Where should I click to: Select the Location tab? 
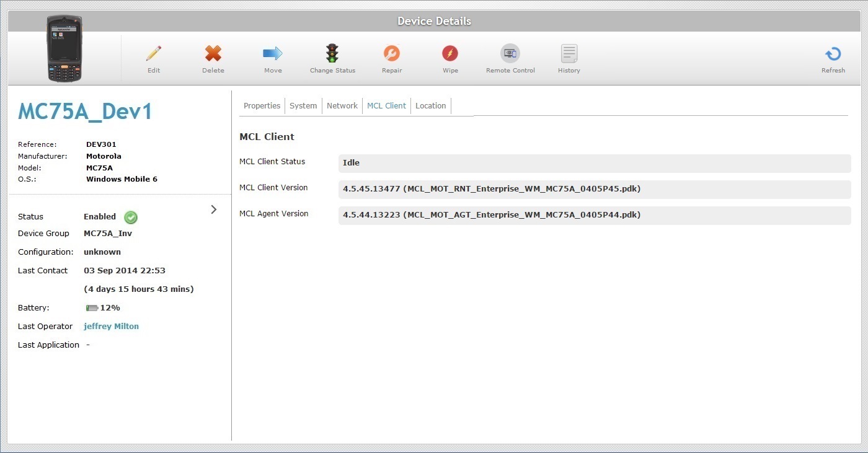pyautogui.click(x=430, y=106)
